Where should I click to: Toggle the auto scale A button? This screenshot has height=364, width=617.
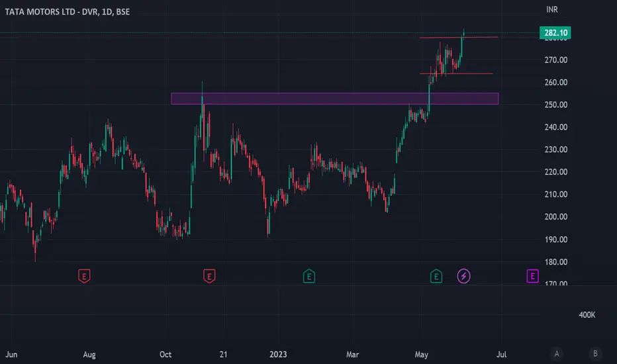tap(556, 353)
